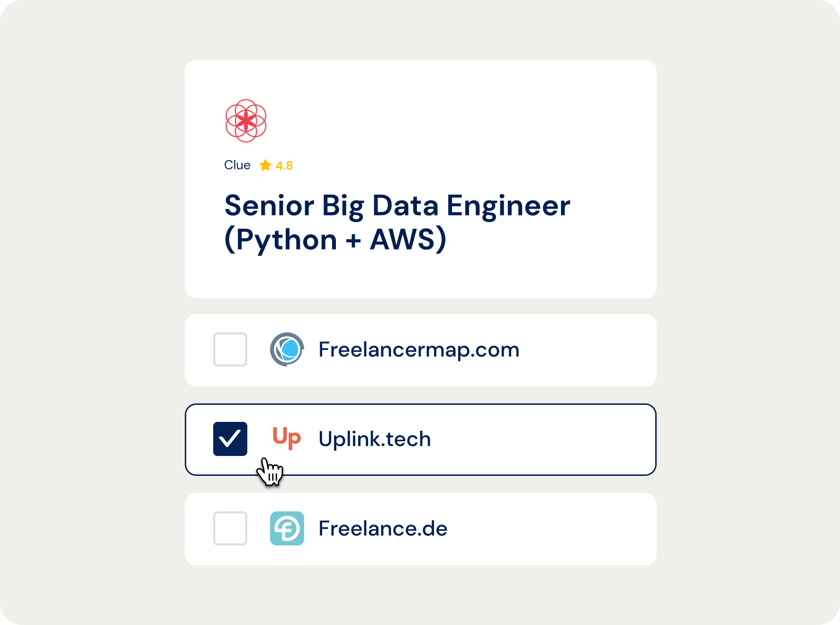Tick the Freelance.de checkbox
Image resolution: width=840 pixels, height=625 pixels.
230,528
